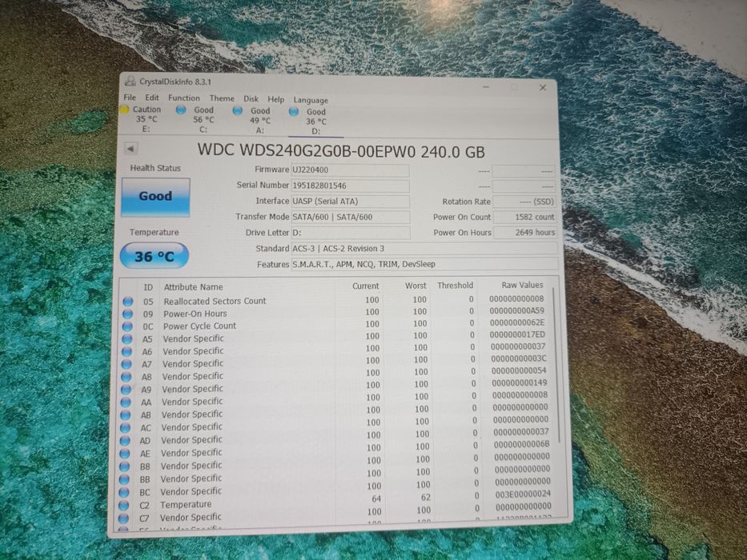
Task: Open the Function menu
Action: point(184,98)
